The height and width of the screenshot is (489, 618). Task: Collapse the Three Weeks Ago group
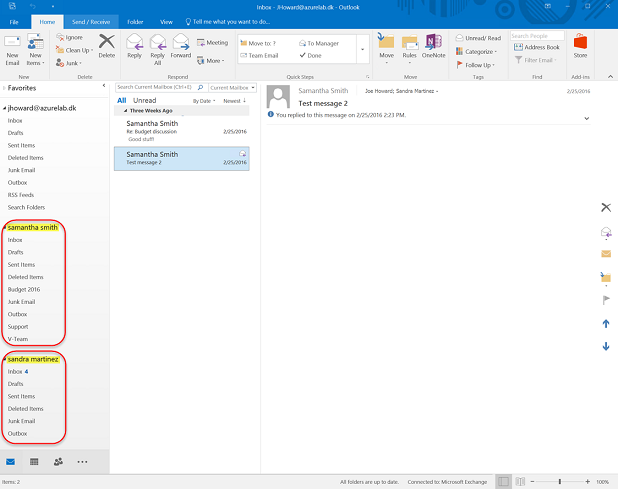(125, 111)
